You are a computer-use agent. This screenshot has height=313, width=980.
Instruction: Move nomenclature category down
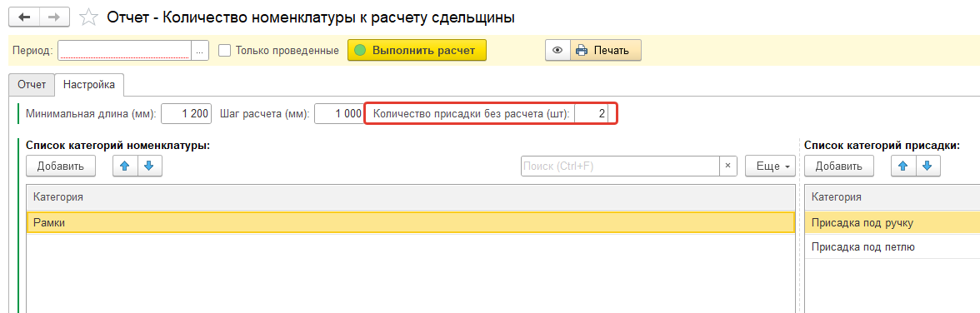click(149, 166)
